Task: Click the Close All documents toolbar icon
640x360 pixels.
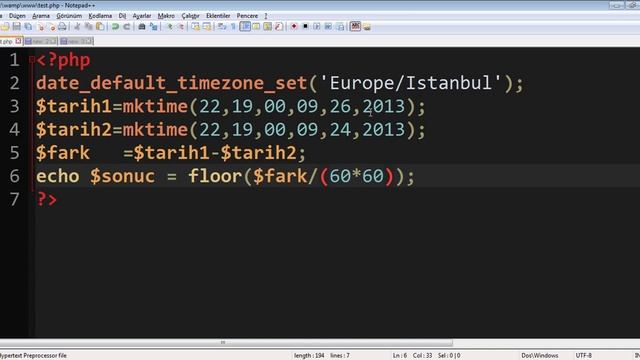Action: point(51,27)
